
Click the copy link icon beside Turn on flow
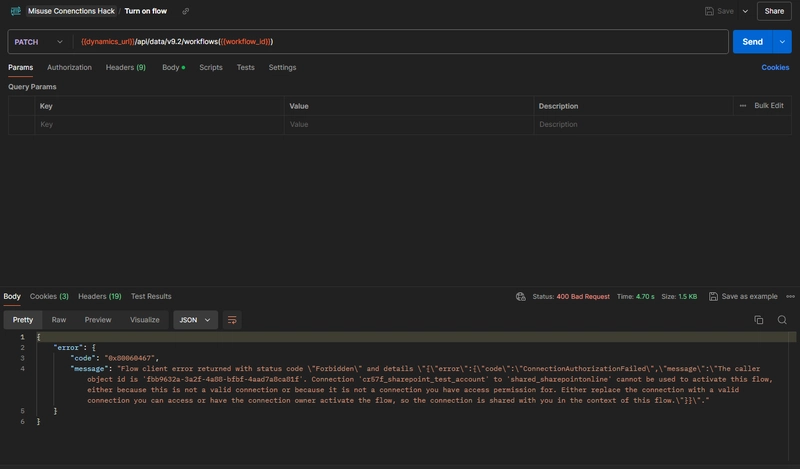(x=185, y=11)
